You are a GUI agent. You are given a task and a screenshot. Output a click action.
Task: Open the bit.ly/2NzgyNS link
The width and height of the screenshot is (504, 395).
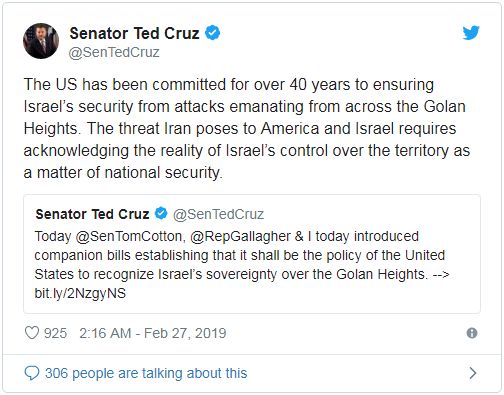pos(80,293)
